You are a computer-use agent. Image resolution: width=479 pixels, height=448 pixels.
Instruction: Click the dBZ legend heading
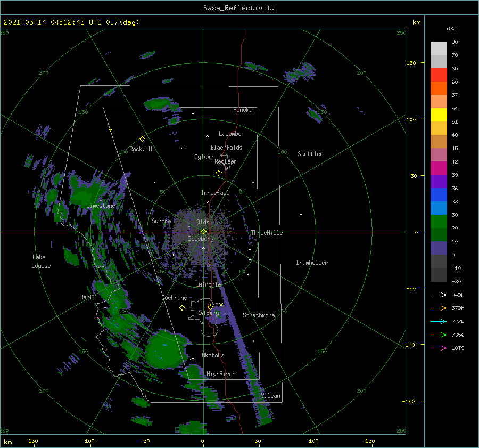[451, 28]
